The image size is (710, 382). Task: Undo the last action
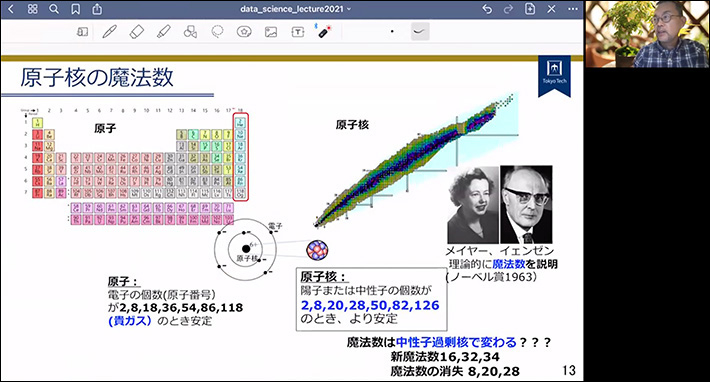click(487, 9)
